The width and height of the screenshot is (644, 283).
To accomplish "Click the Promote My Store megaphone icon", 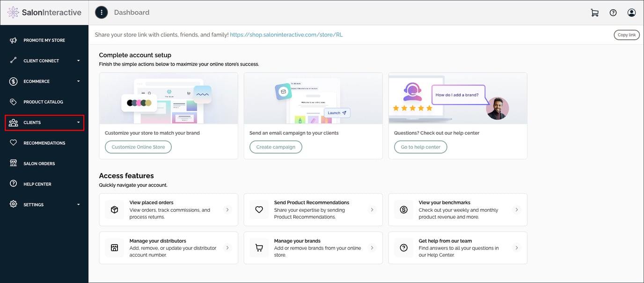I will pyautogui.click(x=14, y=40).
